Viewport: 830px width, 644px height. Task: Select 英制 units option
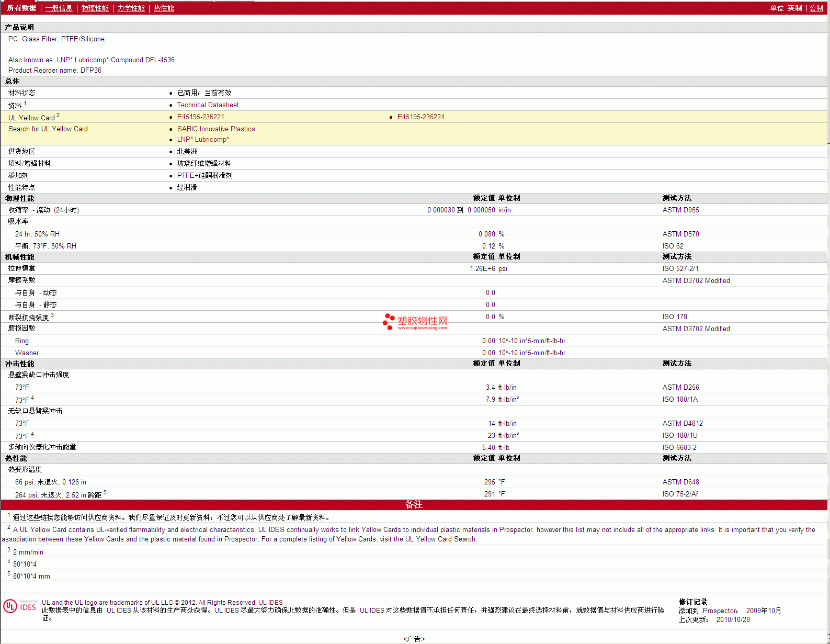794,8
